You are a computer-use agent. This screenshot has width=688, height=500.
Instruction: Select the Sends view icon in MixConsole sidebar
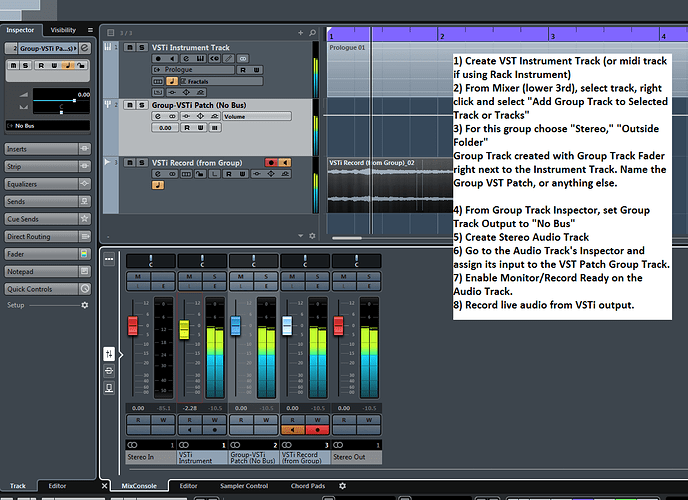109,388
